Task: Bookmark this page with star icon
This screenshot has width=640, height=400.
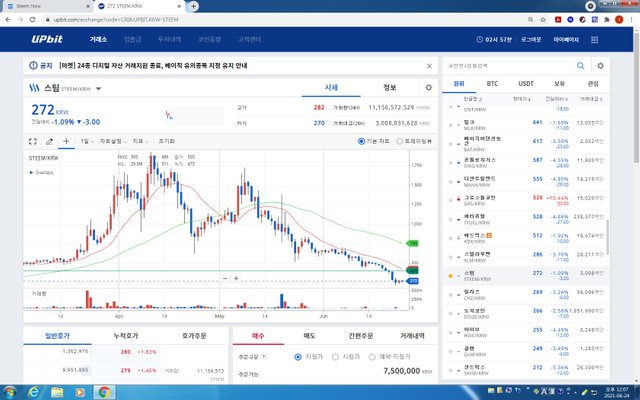Action: point(543,20)
